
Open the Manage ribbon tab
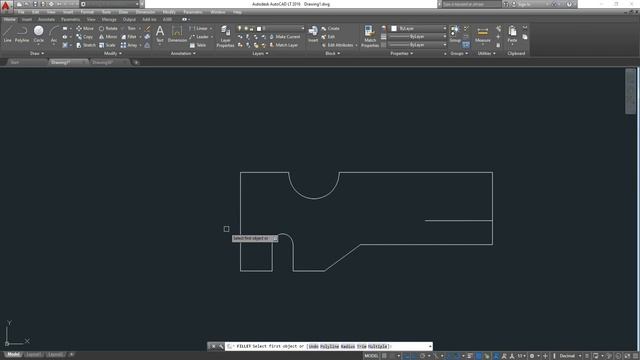click(109, 19)
